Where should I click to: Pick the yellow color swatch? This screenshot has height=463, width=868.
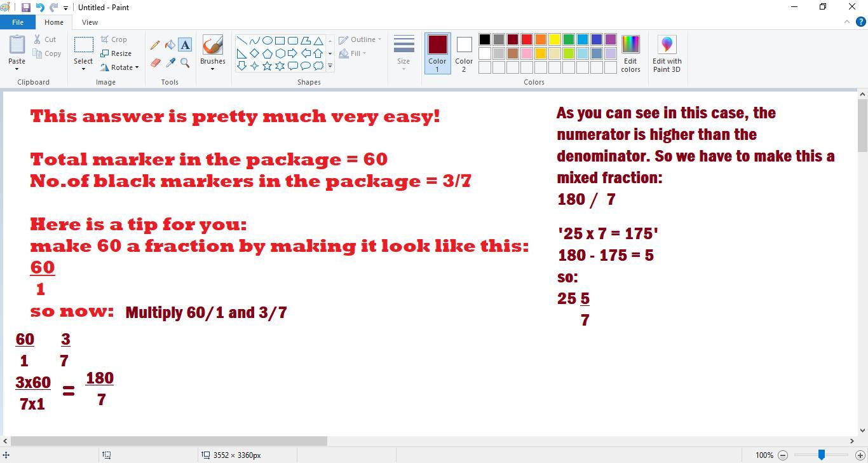[x=555, y=39]
